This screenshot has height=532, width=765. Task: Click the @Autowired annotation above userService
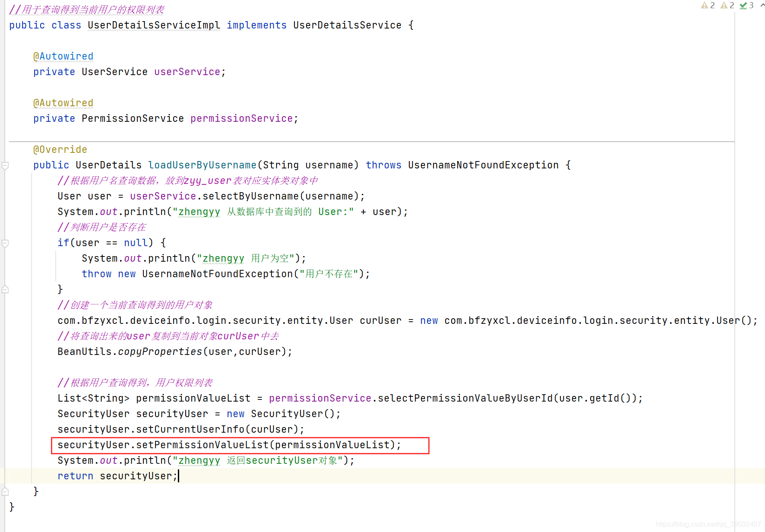[63, 56]
